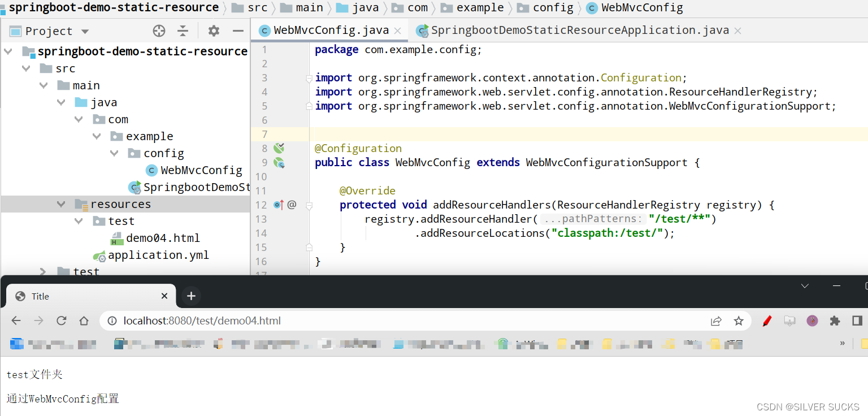
Task: Click the config breadcrumb
Action: (x=545, y=8)
